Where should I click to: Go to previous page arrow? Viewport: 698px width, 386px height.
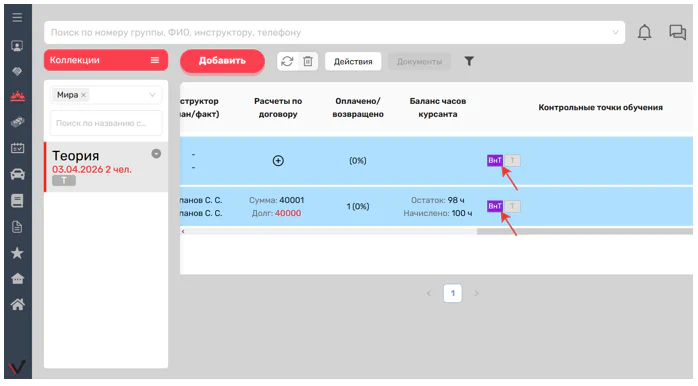coord(429,293)
